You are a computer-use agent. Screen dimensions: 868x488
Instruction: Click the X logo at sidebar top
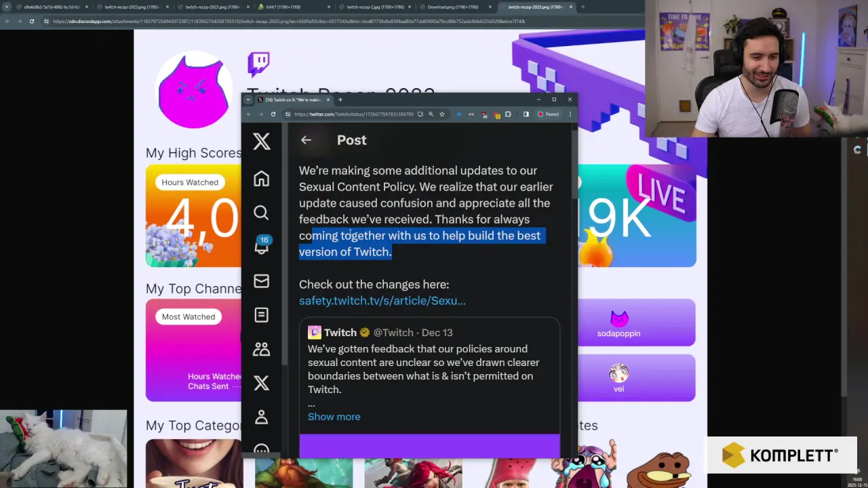(261, 141)
